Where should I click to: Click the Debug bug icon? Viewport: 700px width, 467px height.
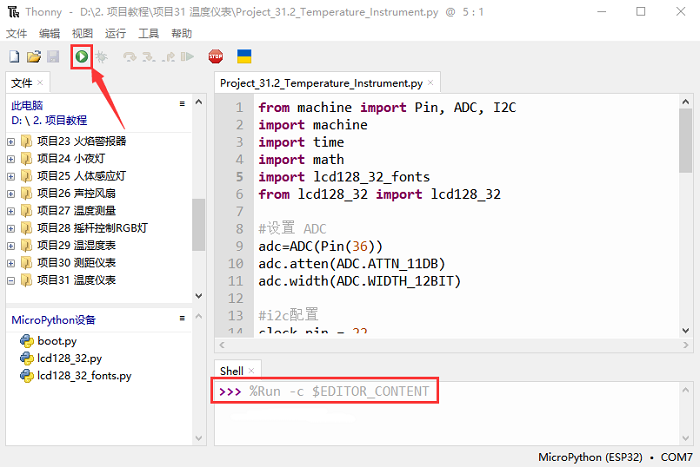(101, 56)
